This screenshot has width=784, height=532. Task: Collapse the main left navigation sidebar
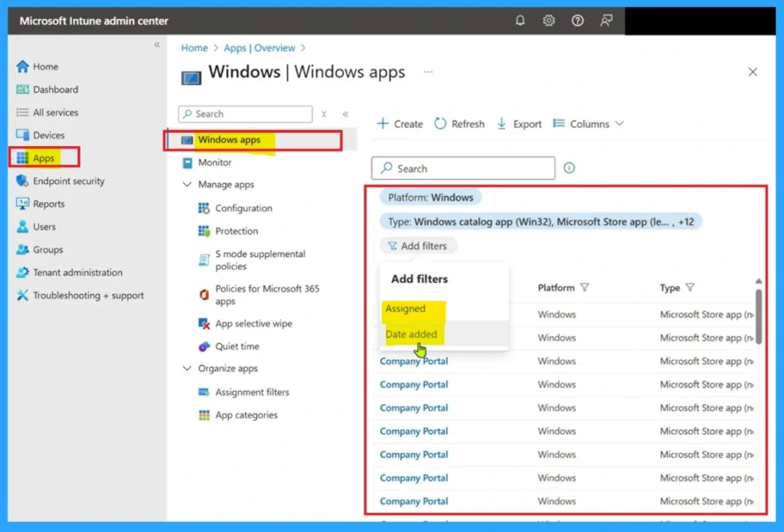[x=157, y=44]
